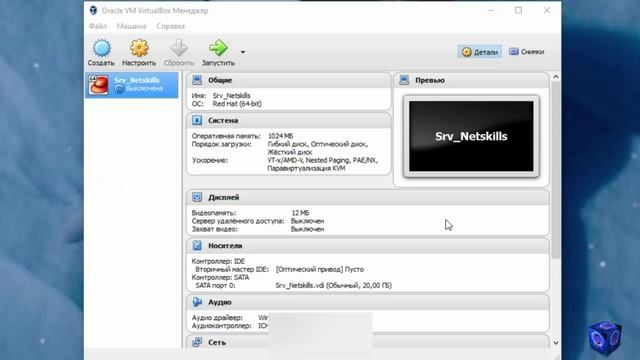Click the power-off state icon beside Выключена

[x=119, y=89]
